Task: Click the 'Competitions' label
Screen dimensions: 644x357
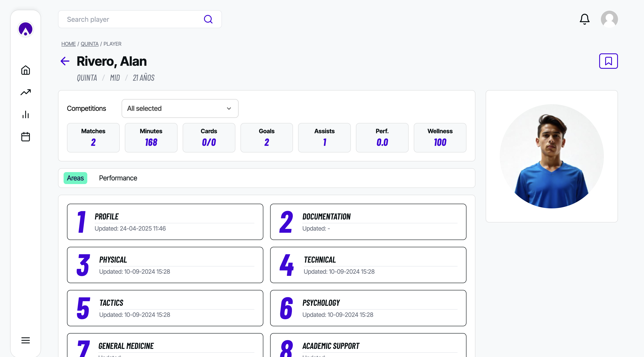Action: point(86,108)
